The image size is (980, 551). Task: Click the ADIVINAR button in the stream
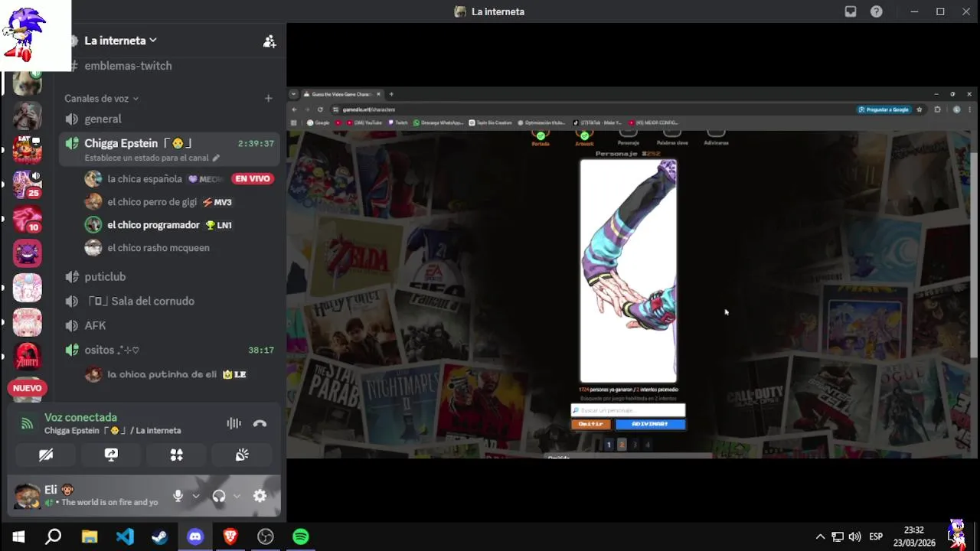(x=650, y=424)
